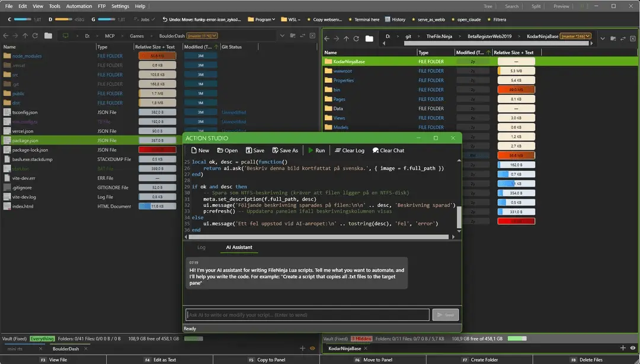The image size is (640, 364).
Task: Toggle Split view mode
Action: [536, 6]
